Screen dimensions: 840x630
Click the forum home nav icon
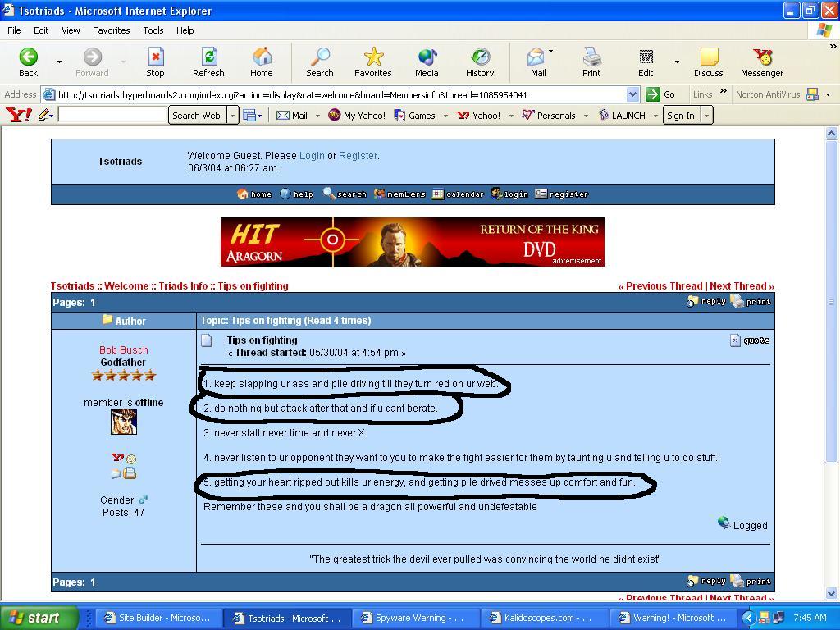pos(254,194)
